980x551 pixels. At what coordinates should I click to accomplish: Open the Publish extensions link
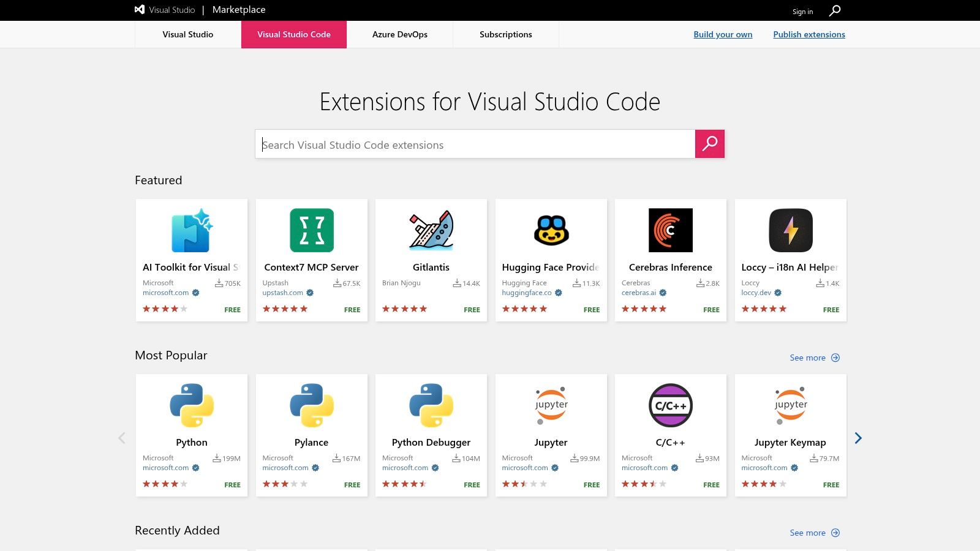coord(809,34)
